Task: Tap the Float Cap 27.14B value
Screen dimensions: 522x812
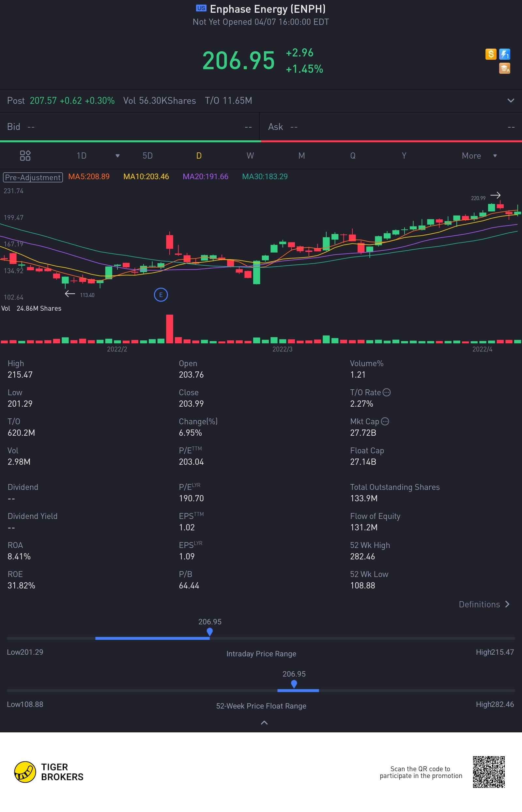Action: point(363,461)
